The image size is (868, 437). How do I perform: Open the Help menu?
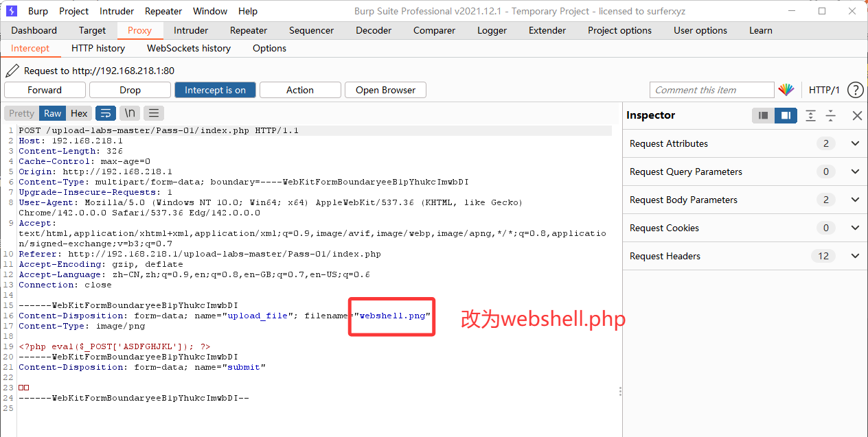(x=248, y=11)
